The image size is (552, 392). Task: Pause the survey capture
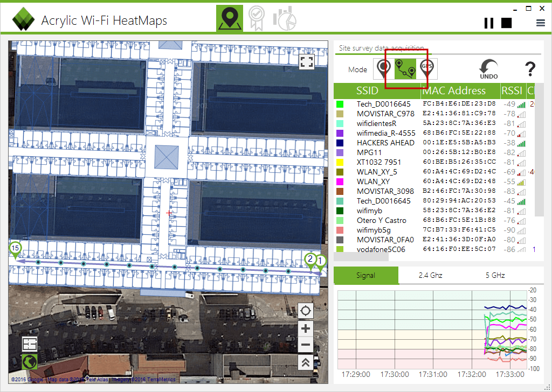(488, 23)
